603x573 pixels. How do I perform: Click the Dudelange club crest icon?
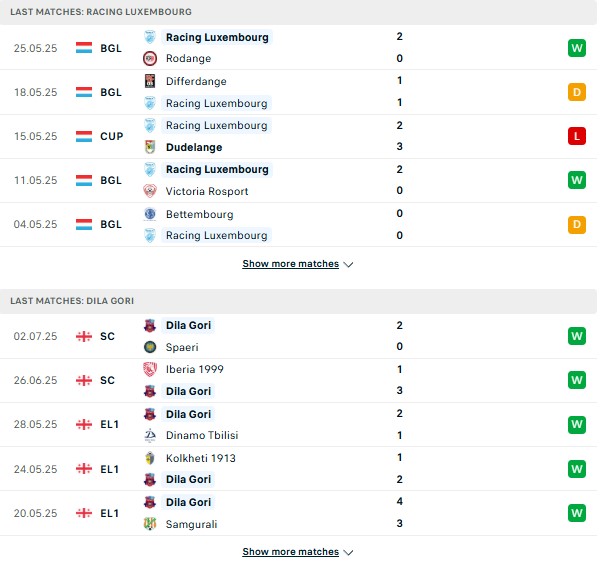point(150,147)
